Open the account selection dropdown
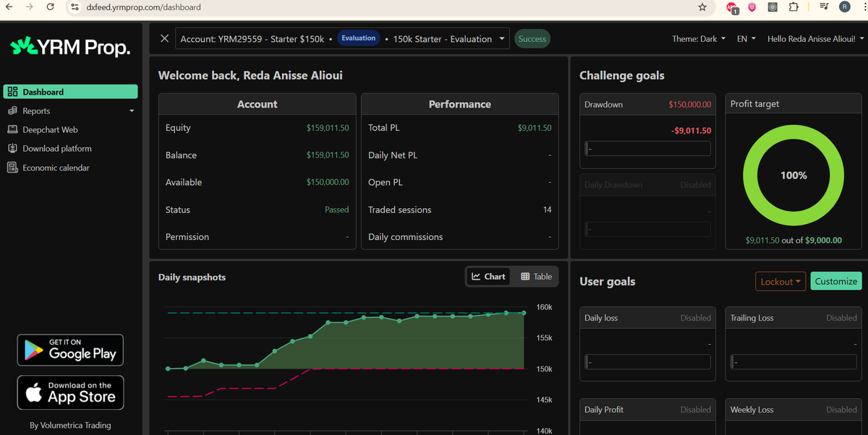 (343, 39)
